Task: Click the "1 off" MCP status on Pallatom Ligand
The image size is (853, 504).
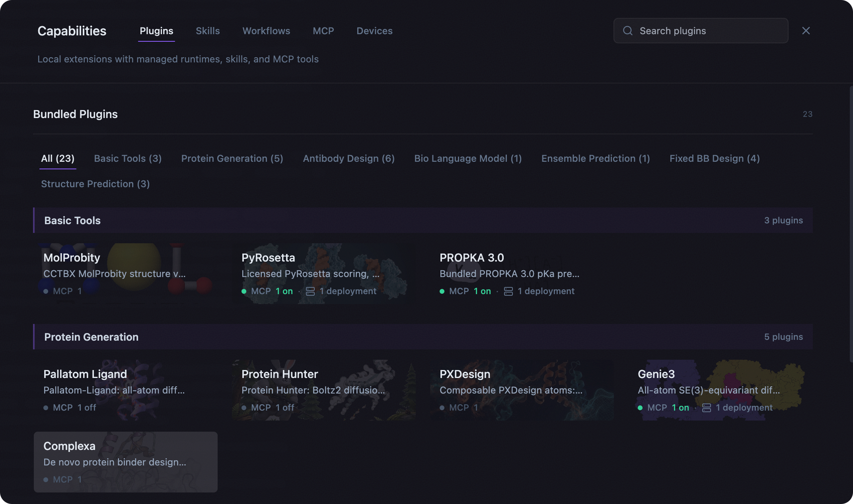Action: click(87, 408)
